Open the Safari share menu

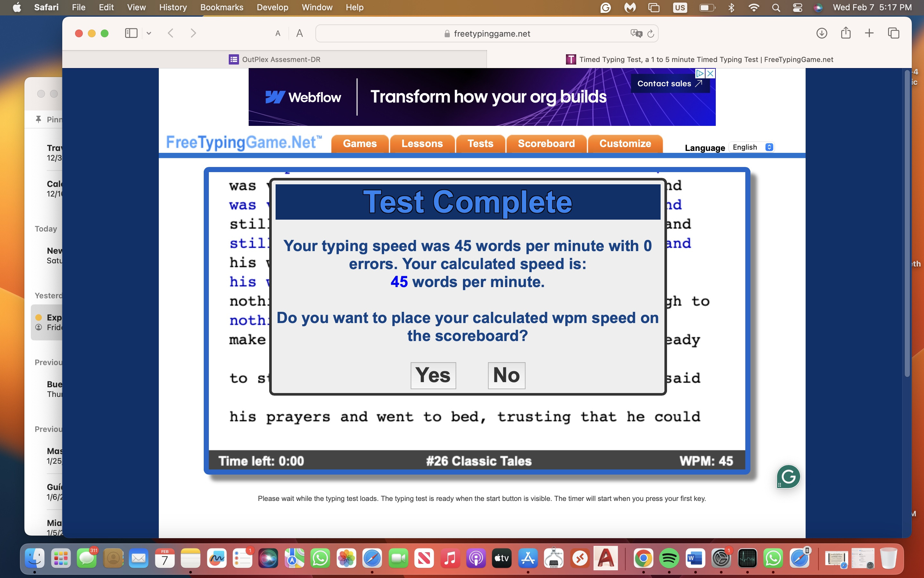tap(846, 33)
